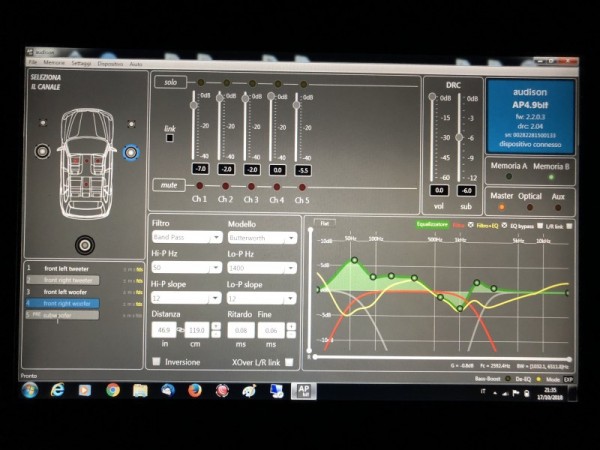Viewport: 600px width, 450px height.
Task: Click the Distanza cm input field
Action: click(197, 330)
